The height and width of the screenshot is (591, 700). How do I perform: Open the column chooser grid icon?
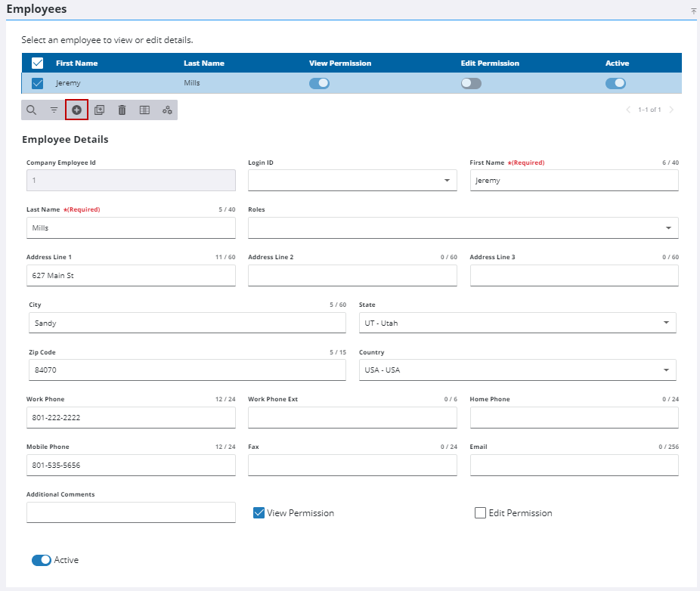(x=144, y=110)
